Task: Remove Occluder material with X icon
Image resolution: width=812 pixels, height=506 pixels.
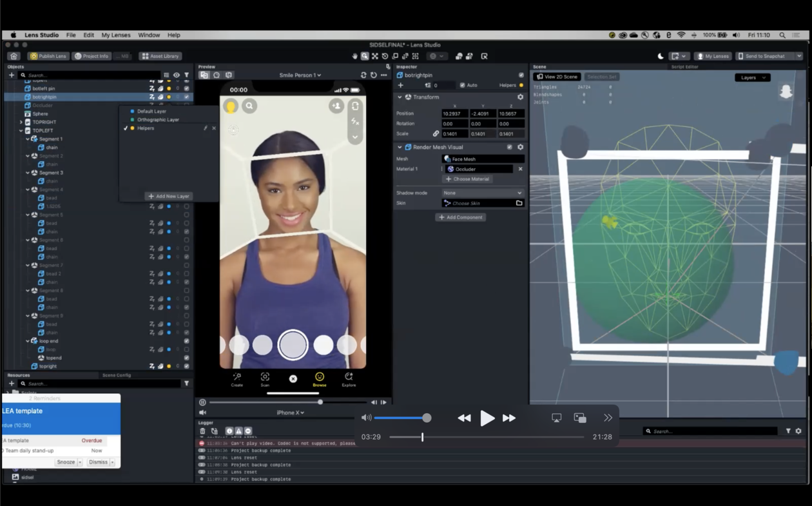Action: coord(520,169)
